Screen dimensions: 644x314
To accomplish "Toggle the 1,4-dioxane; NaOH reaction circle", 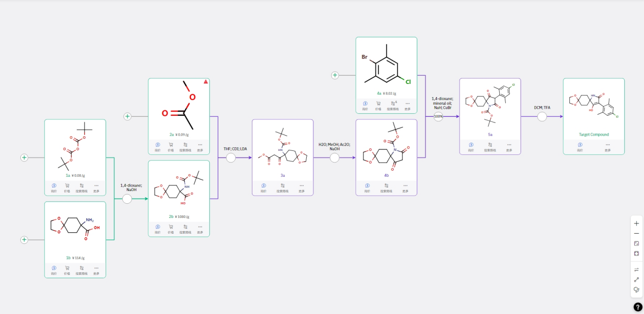I will coord(127,199).
